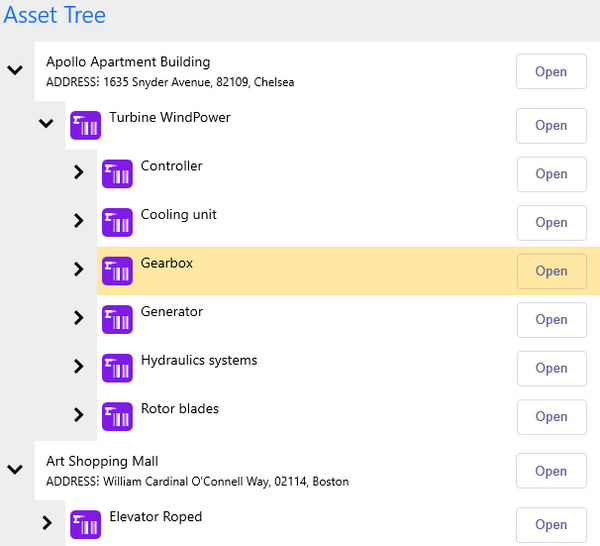Collapse the Turbine WindPower node
This screenshot has width=600, height=546.
coord(46,123)
